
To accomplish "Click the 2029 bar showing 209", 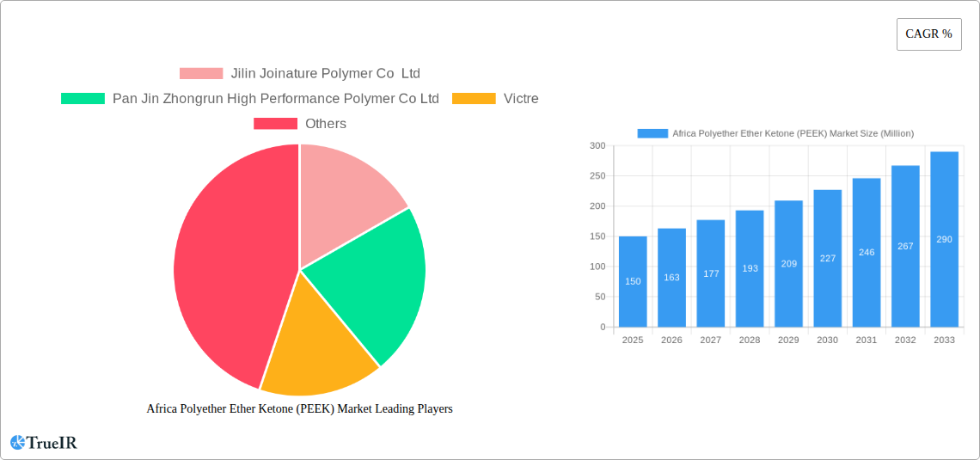I will [788, 263].
